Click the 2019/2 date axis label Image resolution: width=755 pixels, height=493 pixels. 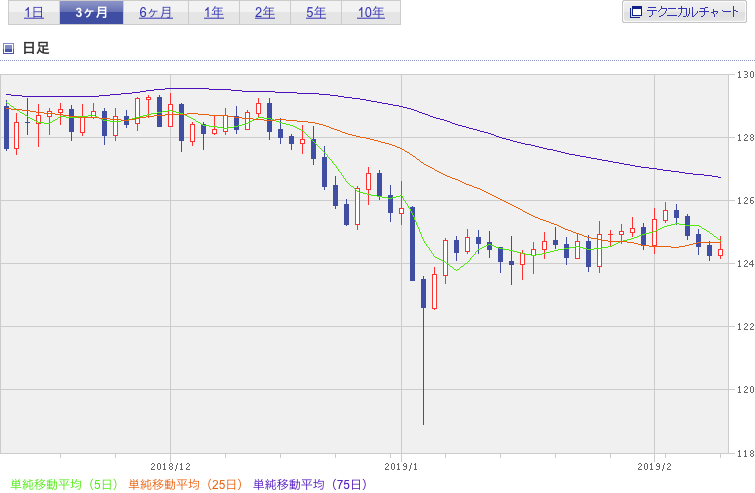tap(654, 467)
